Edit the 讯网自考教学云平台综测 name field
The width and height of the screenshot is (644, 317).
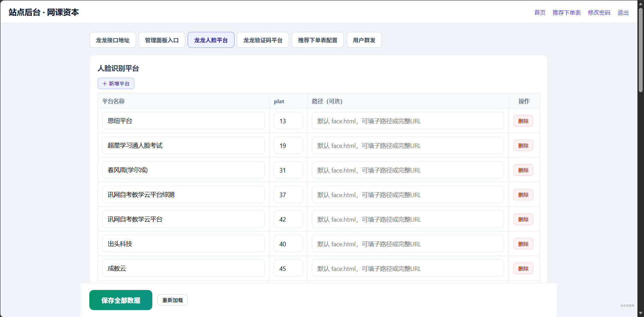(184, 194)
